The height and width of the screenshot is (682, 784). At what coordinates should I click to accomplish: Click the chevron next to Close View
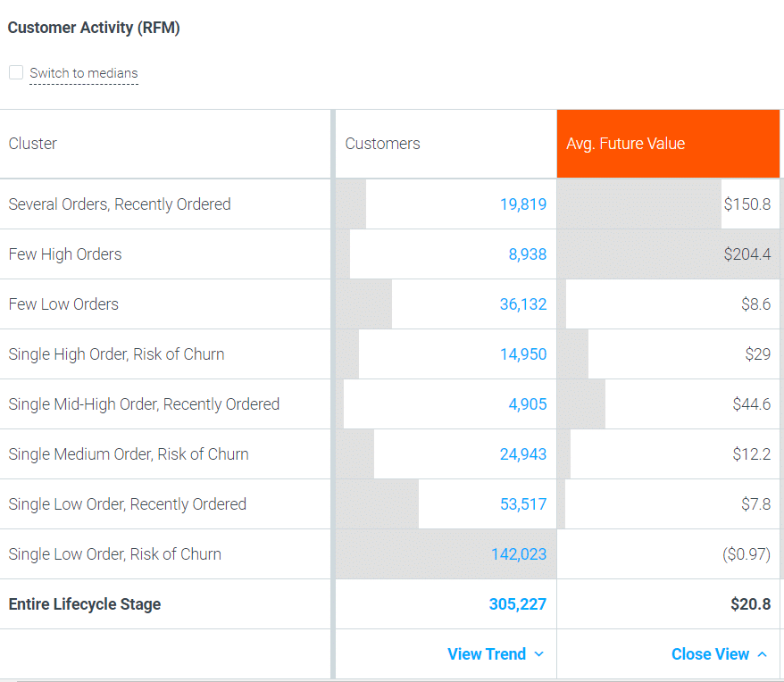click(x=762, y=654)
